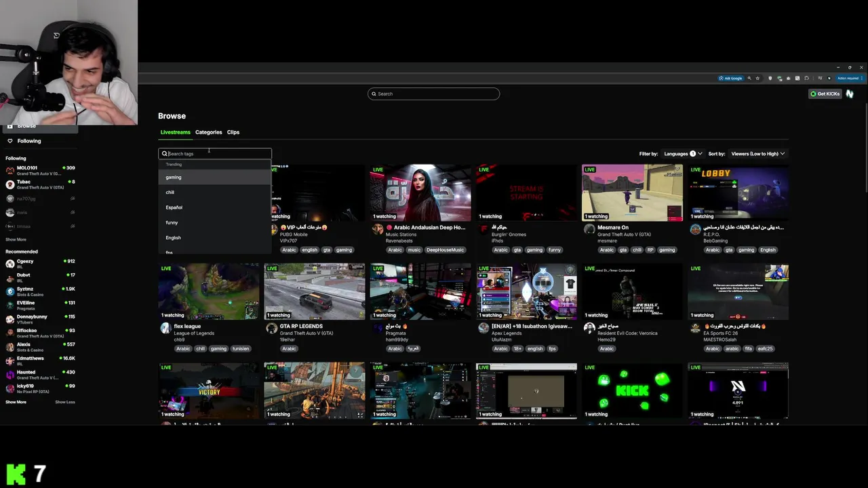The image size is (868, 488).
Task: Click the Resident Evil stream's channel avatar
Action: point(589,328)
